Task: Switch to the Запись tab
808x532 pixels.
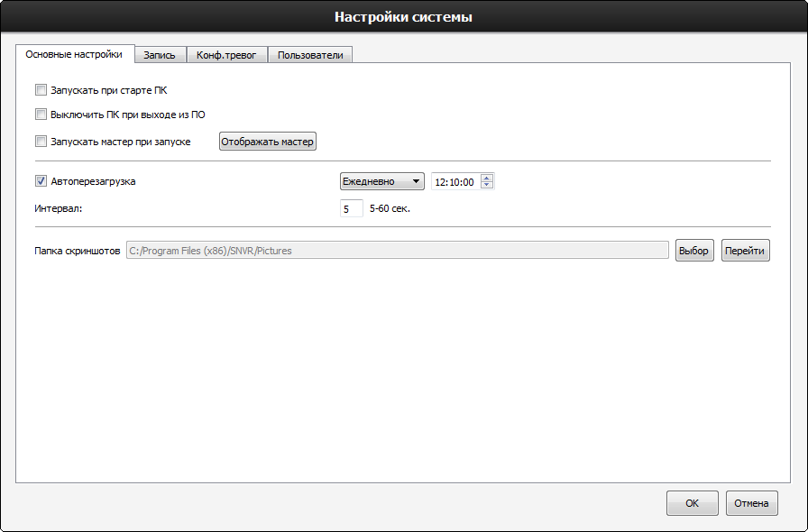Action: (160, 55)
